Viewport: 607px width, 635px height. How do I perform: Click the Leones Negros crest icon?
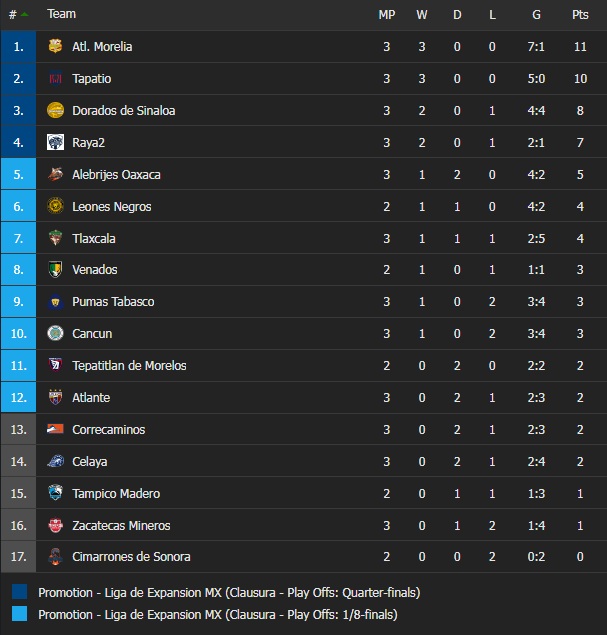click(x=55, y=206)
